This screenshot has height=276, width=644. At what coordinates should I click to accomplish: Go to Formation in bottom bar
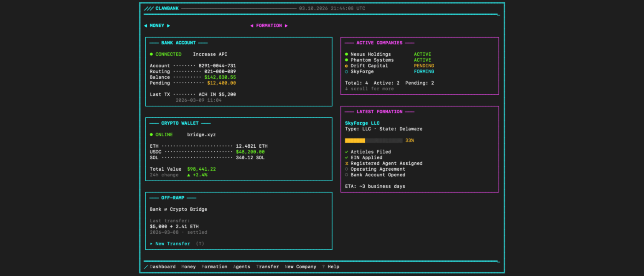pos(214,267)
